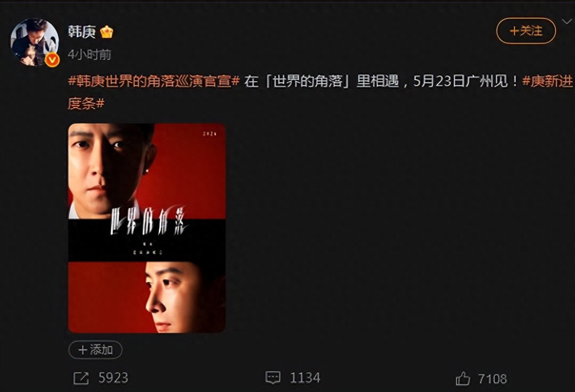Click the crown member icon beside 韩庚

(x=106, y=32)
